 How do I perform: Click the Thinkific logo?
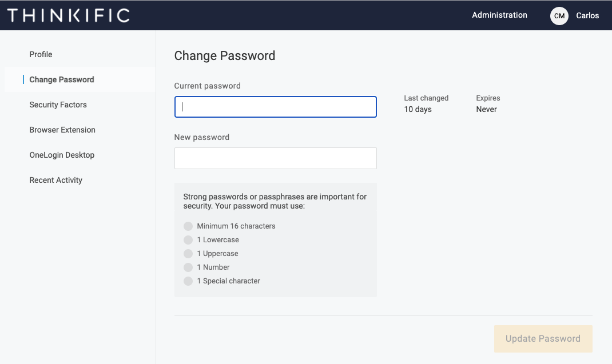[x=69, y=15]
